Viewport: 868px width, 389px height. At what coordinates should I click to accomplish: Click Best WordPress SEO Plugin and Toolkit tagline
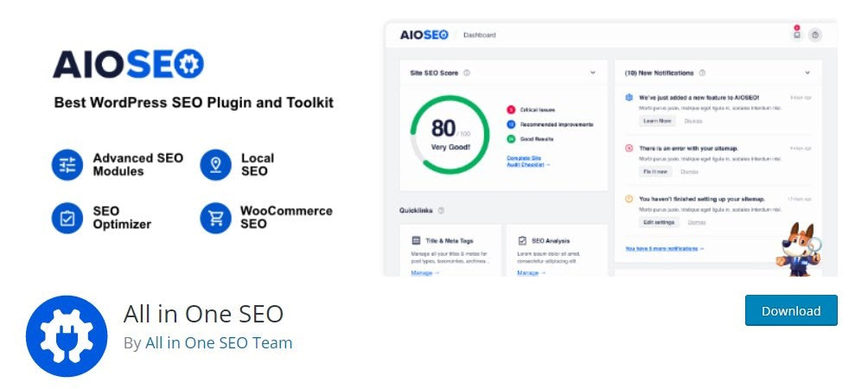[194, 103]
